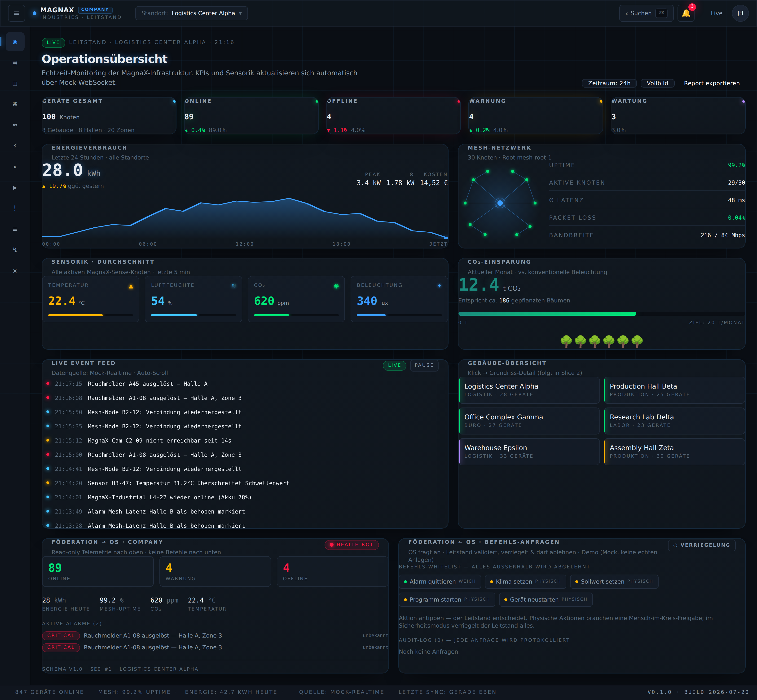Click Report exportieren

click(711, 83)
